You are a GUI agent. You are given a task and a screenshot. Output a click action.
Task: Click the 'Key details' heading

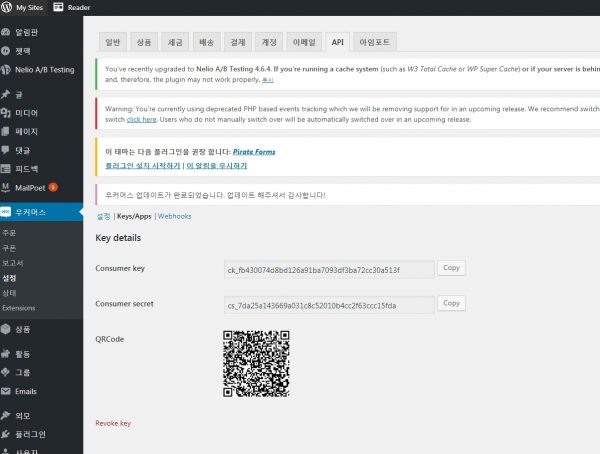click(118, 238)
